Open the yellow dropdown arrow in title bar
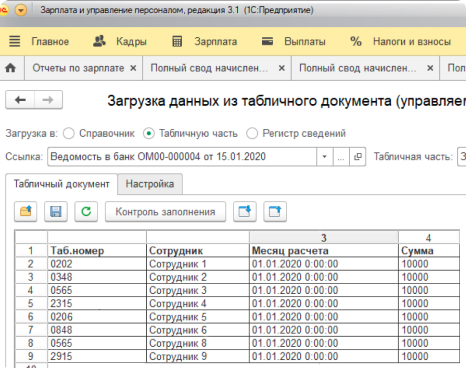 21,11
